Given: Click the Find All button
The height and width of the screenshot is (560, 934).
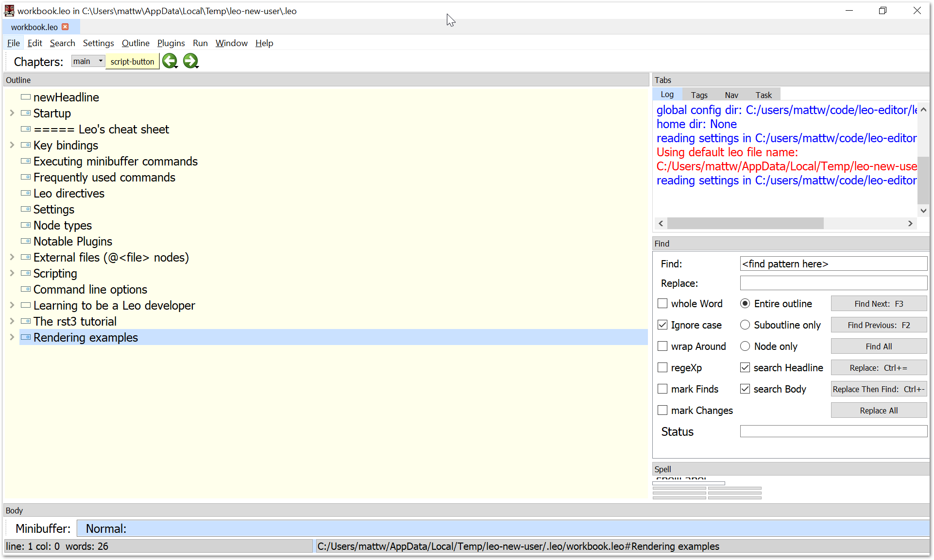Looking at the screenshot, I should (878, 346).
